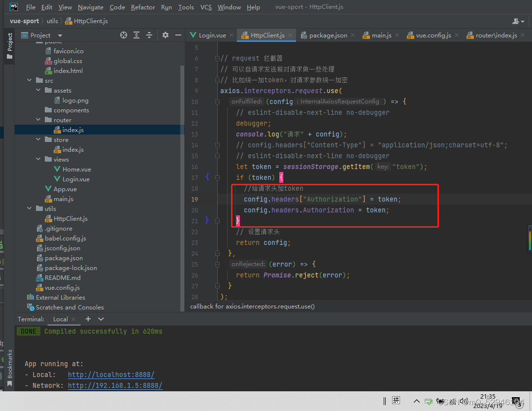
Task: Collapse all in Project panel
Action: pyautogui.click(x=149, y=35)
